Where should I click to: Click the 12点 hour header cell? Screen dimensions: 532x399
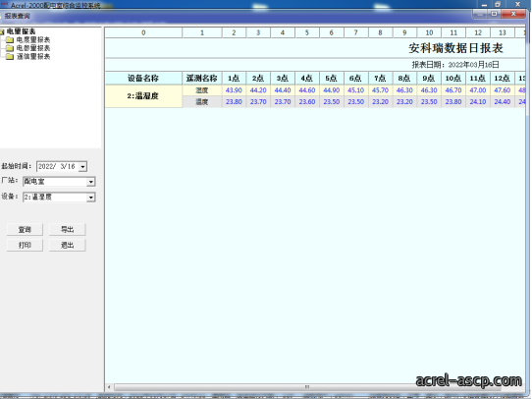coord(503,78)
